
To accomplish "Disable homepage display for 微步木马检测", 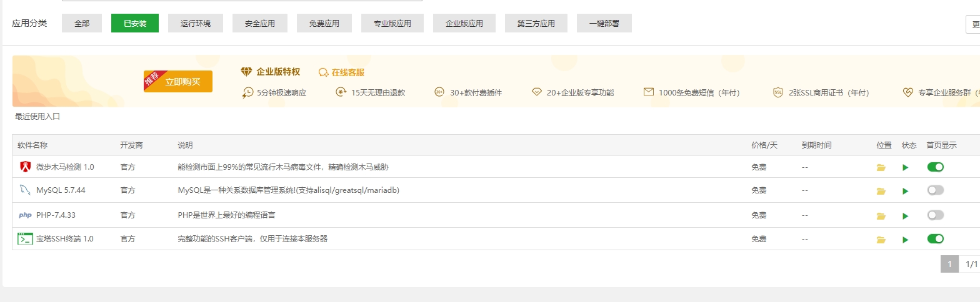I will (x=935, y=167).
